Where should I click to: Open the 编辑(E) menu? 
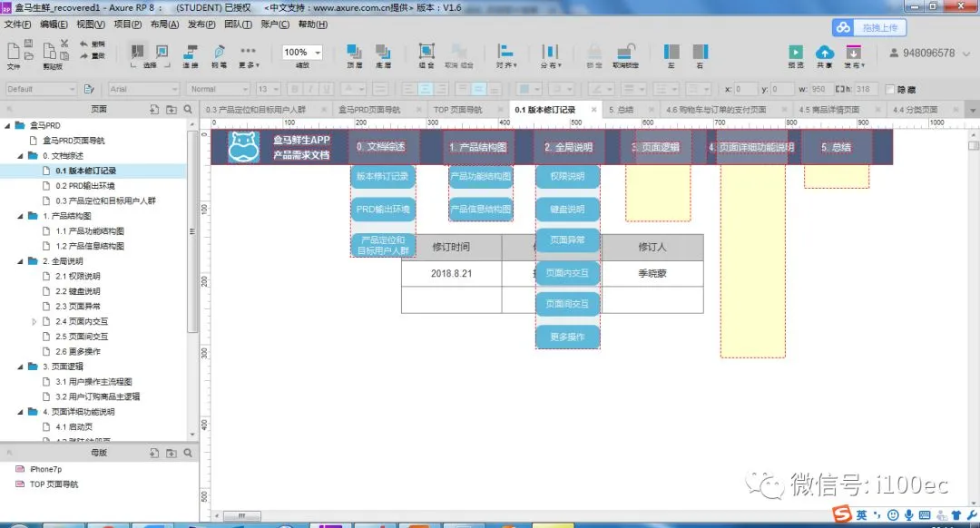click(x=54, y=24)
